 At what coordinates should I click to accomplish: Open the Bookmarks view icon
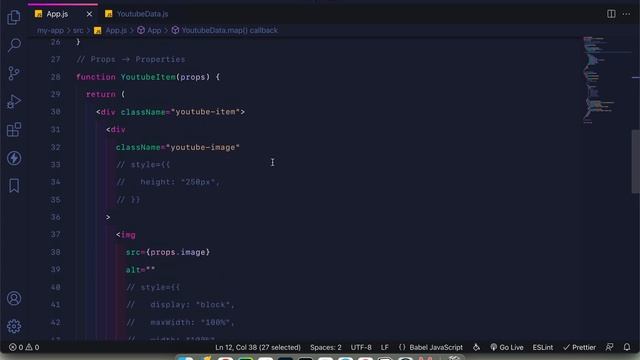click(x=14, y=186)
